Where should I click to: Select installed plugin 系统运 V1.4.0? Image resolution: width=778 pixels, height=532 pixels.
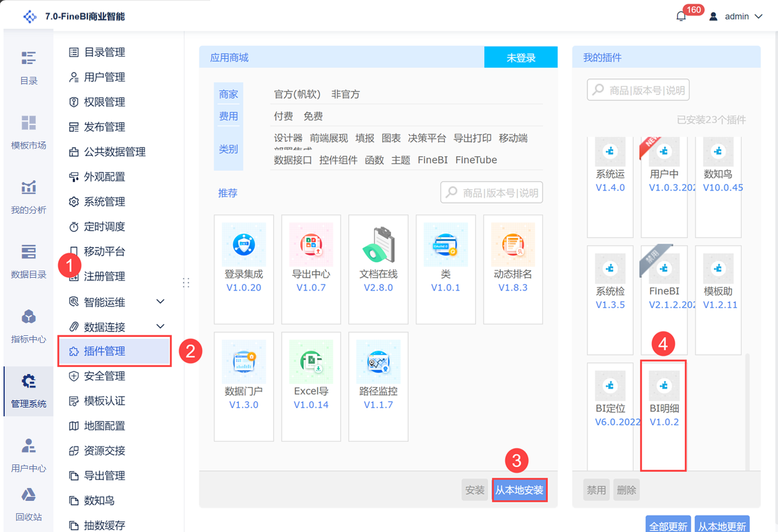pos(610,187)
